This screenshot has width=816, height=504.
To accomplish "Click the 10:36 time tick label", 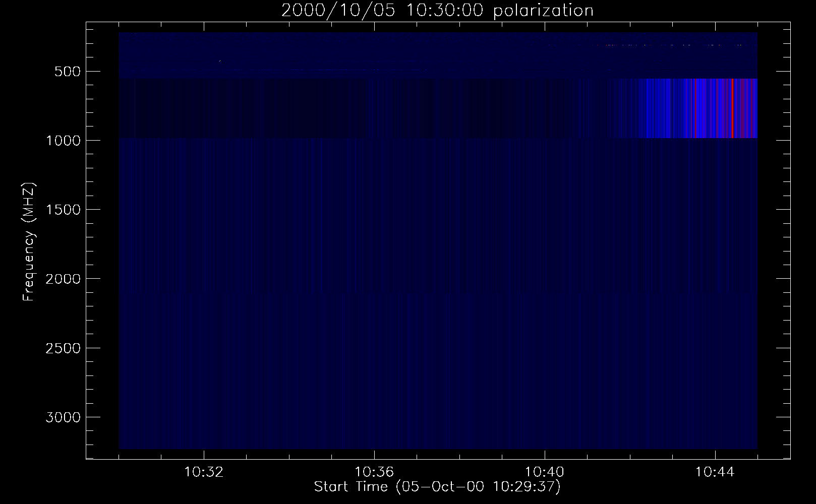I will 374,472.
